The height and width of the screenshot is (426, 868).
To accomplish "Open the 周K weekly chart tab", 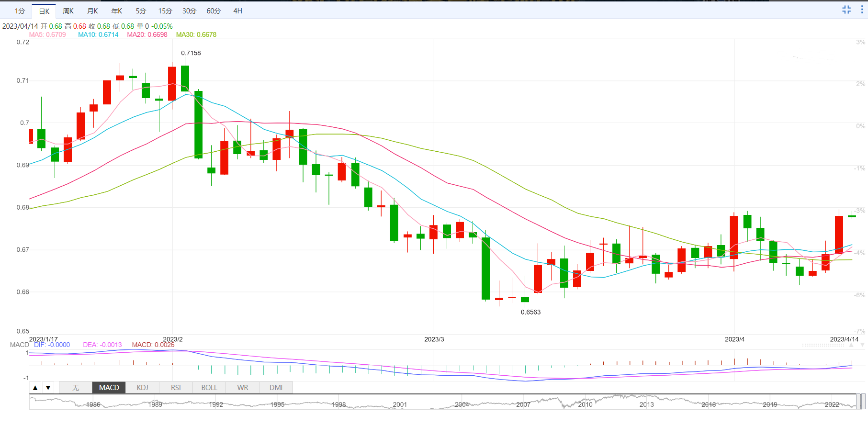I will pyautogui.click(x=68, y=11).
